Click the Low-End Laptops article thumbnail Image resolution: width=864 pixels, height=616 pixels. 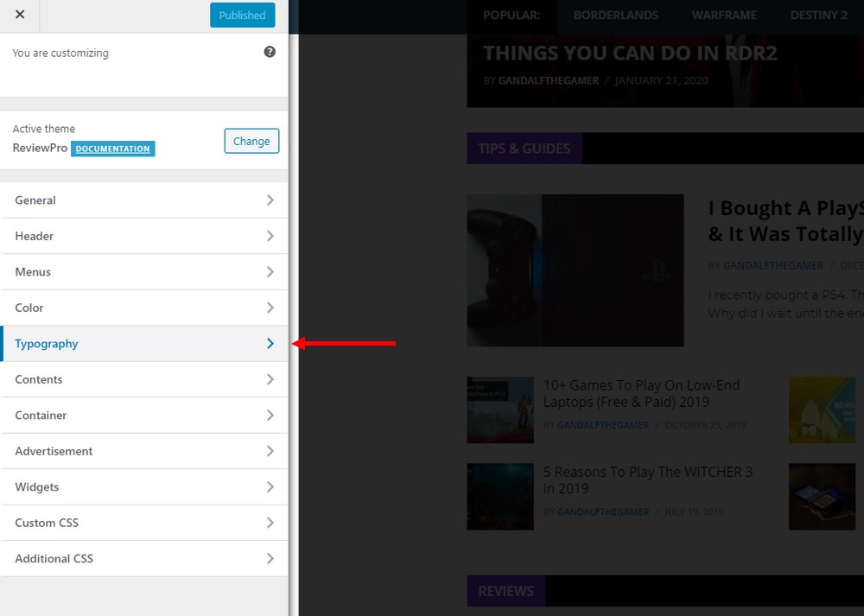500,410
